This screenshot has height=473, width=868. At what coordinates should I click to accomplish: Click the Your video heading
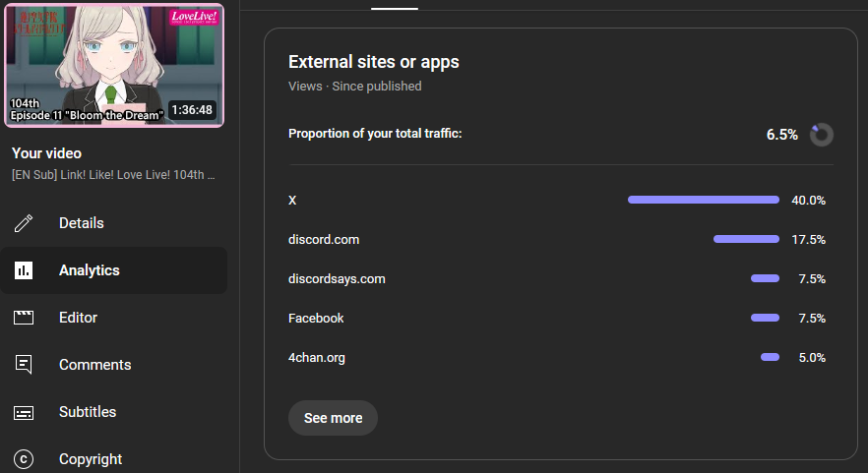46,153
